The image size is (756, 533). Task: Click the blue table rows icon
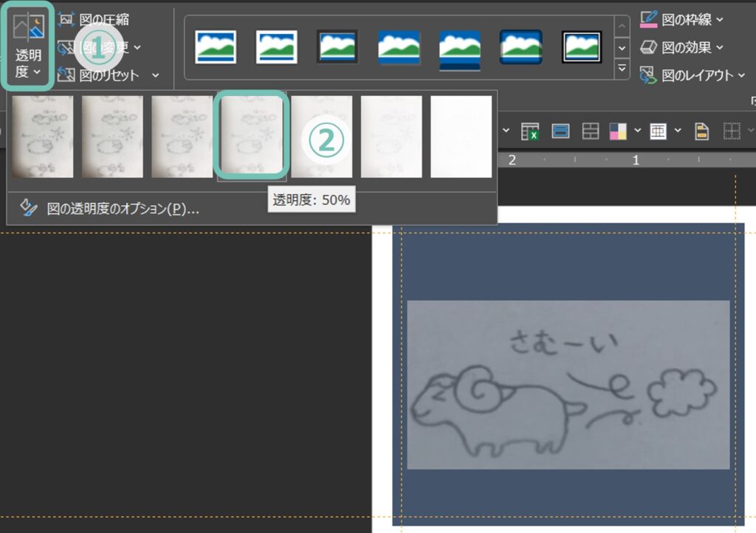click(560, 131)
